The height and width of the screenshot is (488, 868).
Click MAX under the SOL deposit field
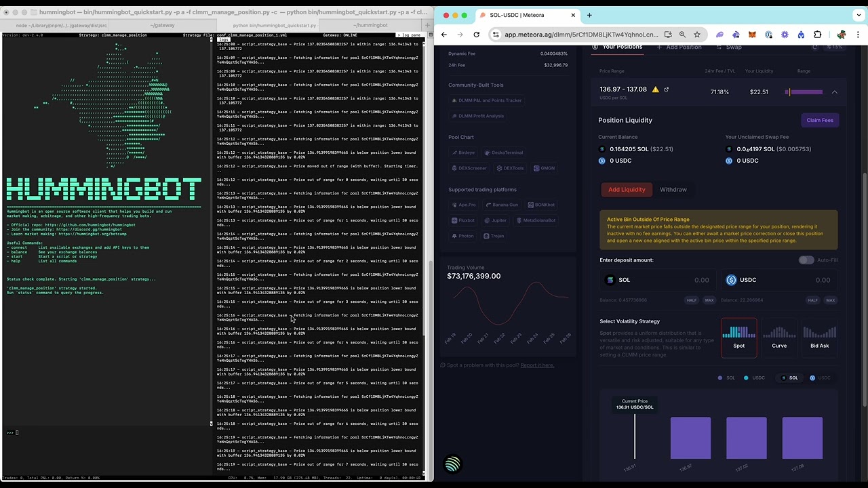709,300
